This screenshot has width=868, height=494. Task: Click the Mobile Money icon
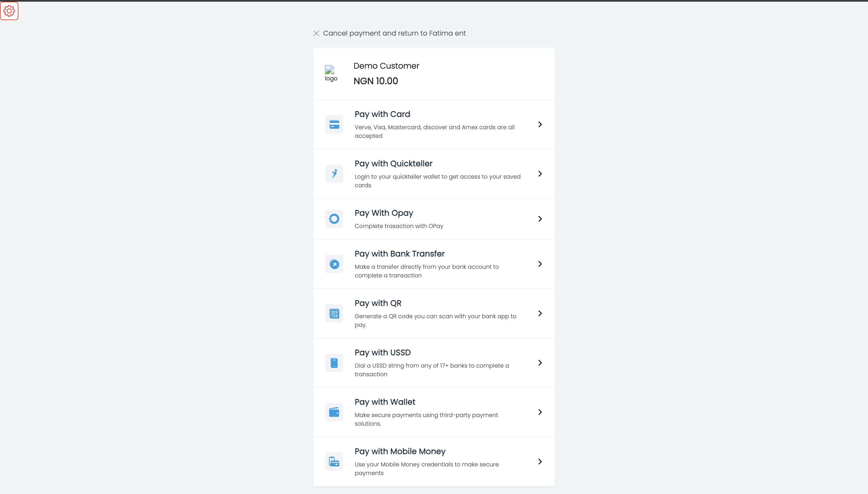[x=334, y=462]
